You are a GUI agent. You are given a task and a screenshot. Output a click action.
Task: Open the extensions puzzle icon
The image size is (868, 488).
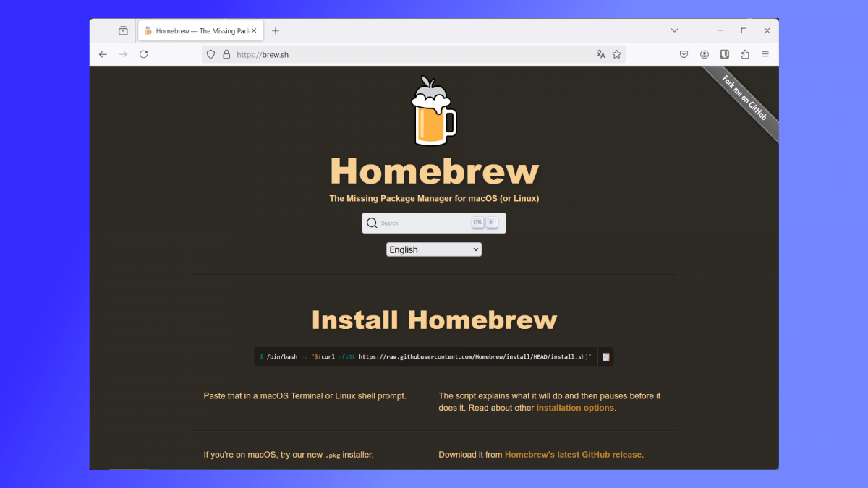coord(745,54)
